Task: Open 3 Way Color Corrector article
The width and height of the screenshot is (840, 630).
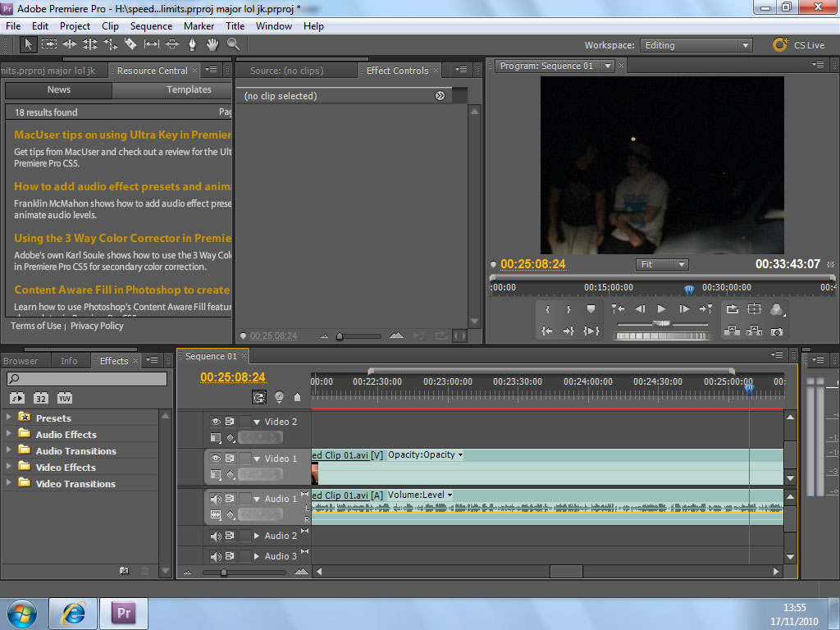Action: pyautogui.click(x=123, y=239)
